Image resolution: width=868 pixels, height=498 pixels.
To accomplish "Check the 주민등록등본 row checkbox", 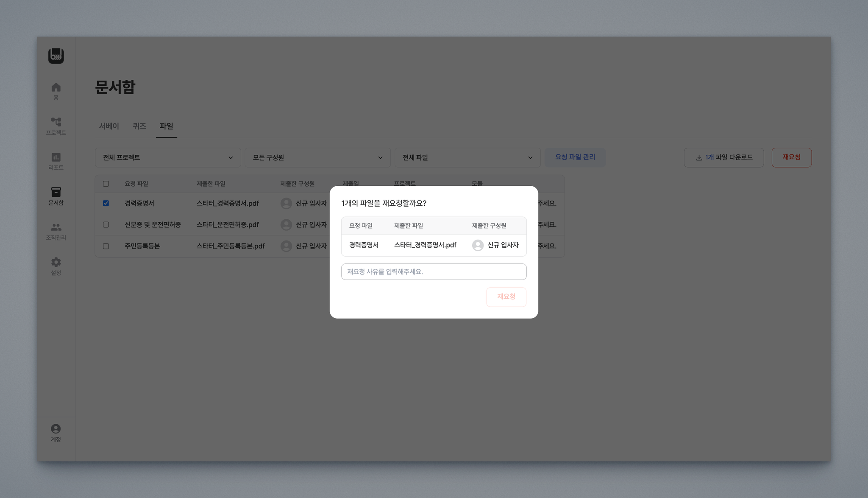I will click(106, 246).
